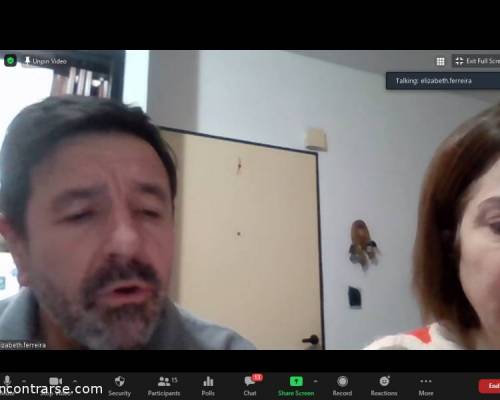Open the More options menu

click(x=426, y=386)
